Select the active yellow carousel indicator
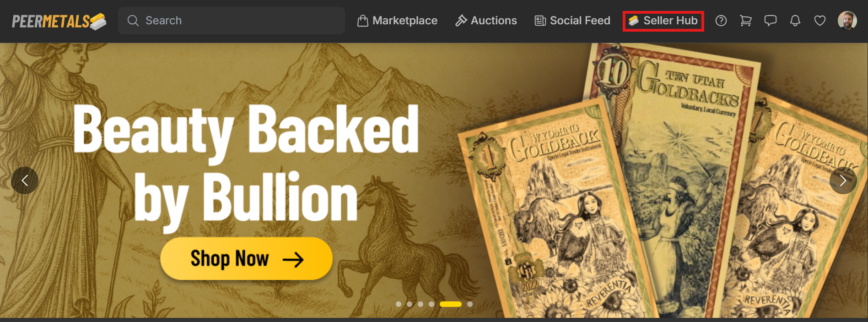The height and width of the screenshot is (322, 868). pyautogui.click(x=451, y=304)
